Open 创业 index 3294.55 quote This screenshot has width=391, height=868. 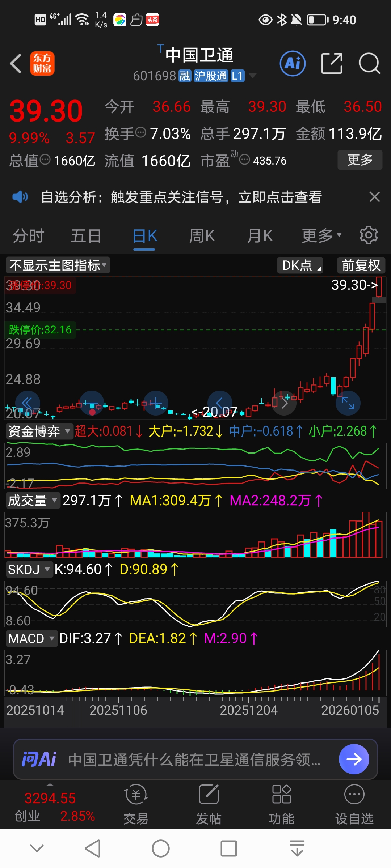pos(54,807)
